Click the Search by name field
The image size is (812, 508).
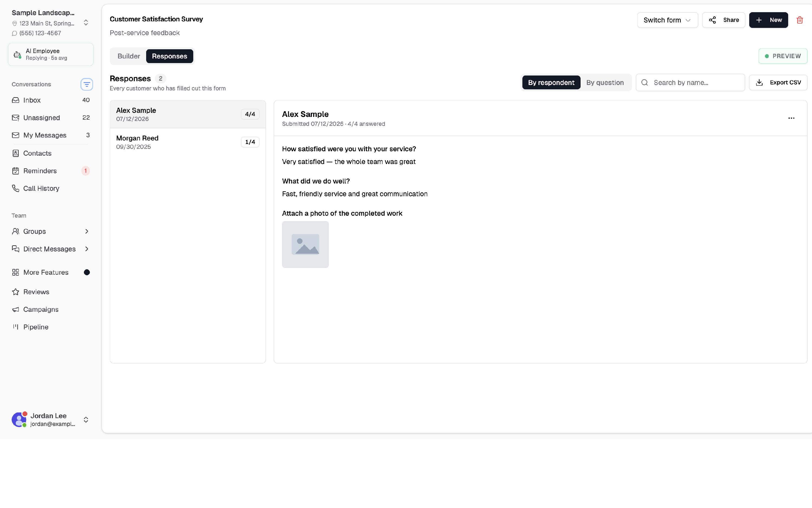pos(690,83)
